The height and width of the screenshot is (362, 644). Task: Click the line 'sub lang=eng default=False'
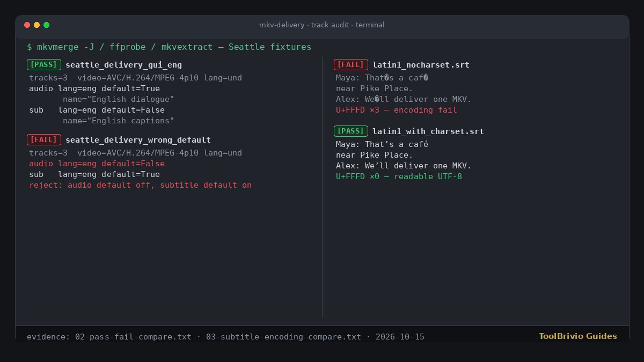97,110
